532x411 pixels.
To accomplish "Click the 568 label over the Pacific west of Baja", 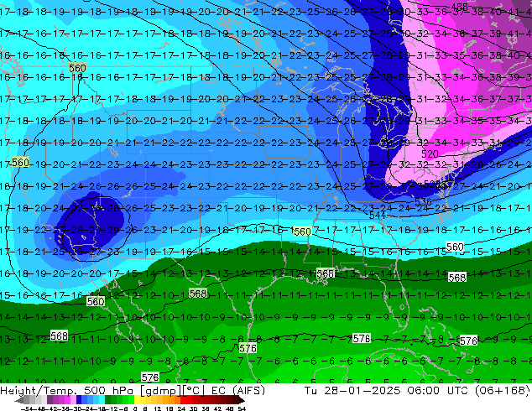I will (x=59, y=336).
